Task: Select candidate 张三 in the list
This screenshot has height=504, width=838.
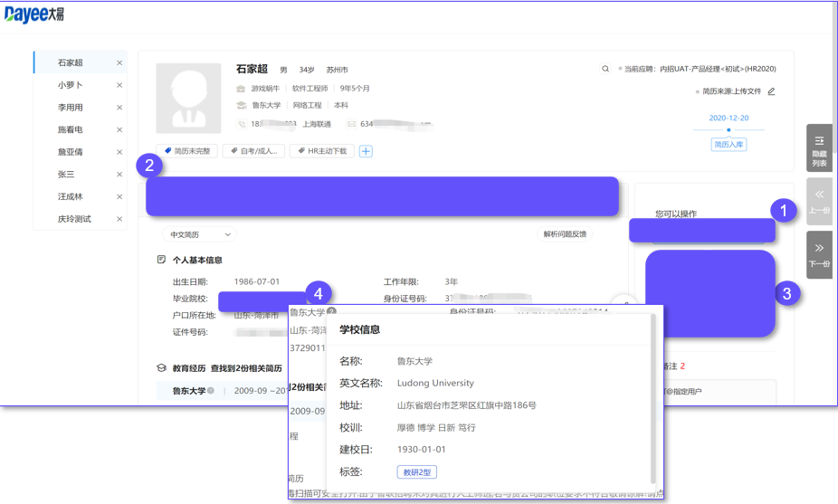Action: (66, 175)
